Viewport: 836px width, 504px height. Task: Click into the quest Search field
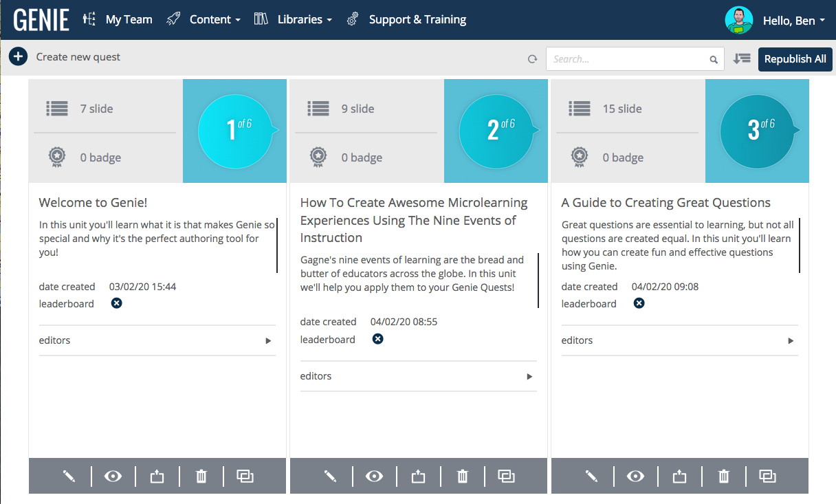click(x=629, y=59)
